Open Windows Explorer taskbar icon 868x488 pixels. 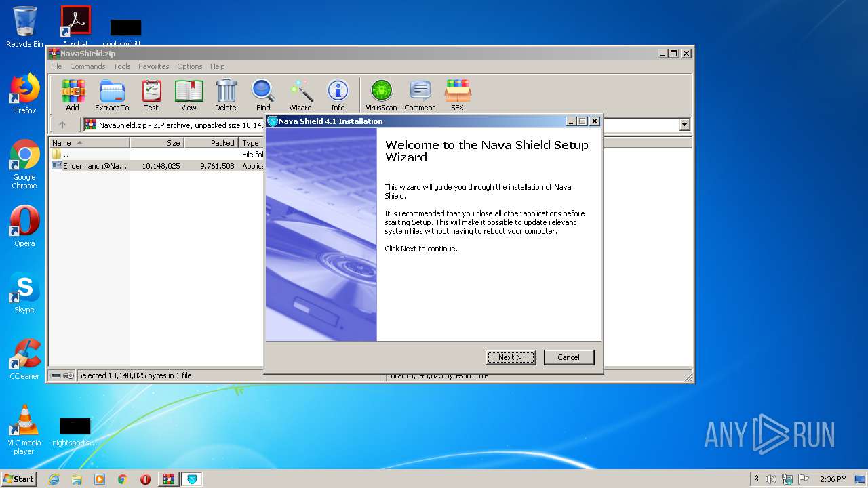(77, 479)
